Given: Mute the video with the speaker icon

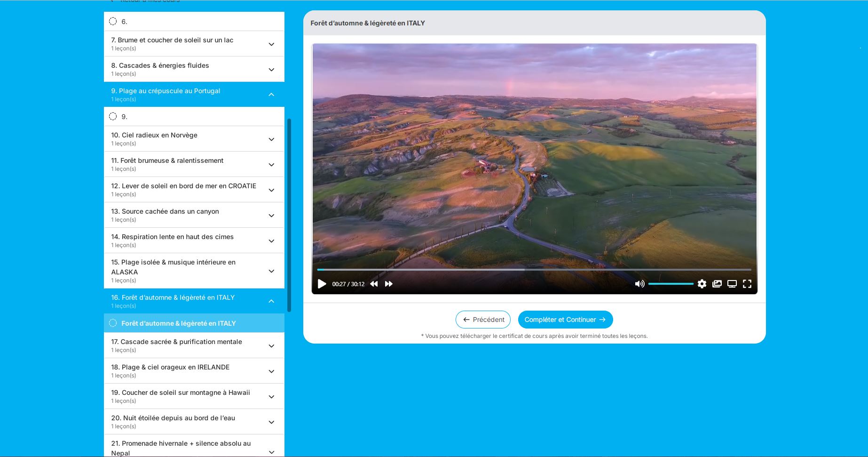Looking at the screenshot, I should 639,284.
